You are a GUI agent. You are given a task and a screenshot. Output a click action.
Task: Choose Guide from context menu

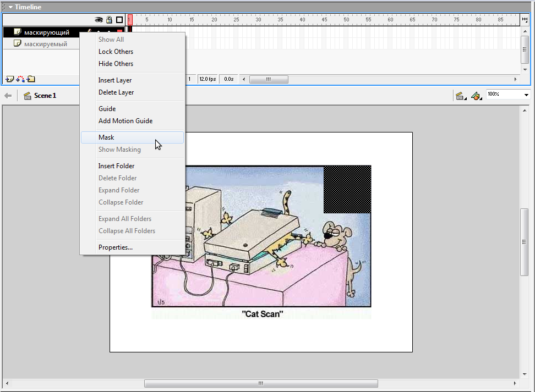tap(107, 109)
